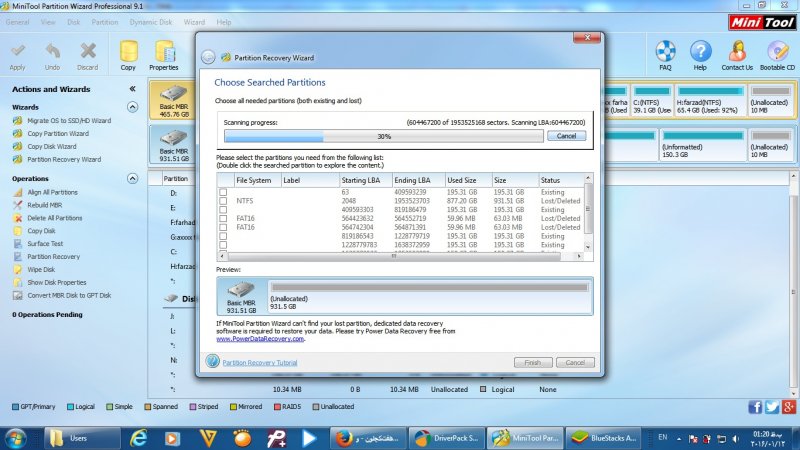This screenshot has width=800, height=450.
Task: Check the partition starting at LBA 819186543
Action: coord(223,236)
